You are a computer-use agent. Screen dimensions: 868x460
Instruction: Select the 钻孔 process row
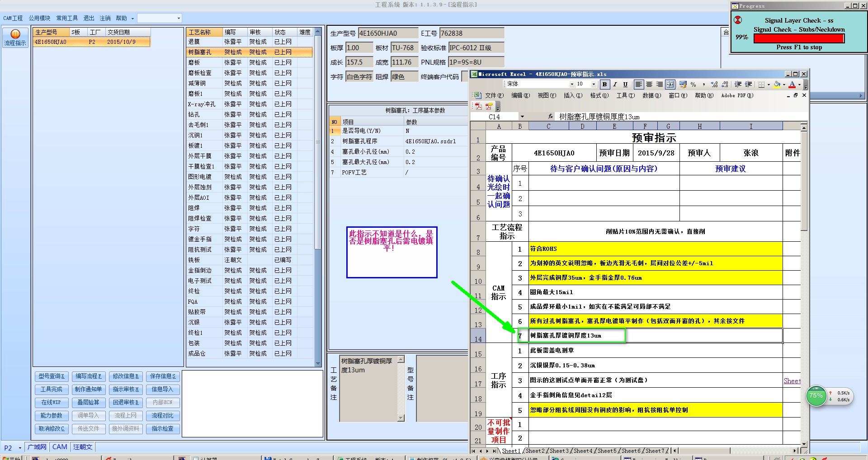[249, 115]
